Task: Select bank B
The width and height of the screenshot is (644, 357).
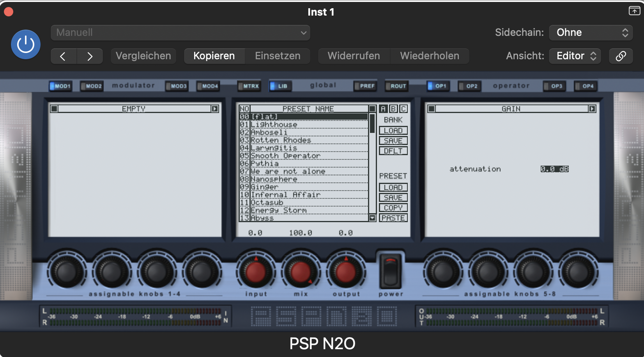Action: coord(393,109)
